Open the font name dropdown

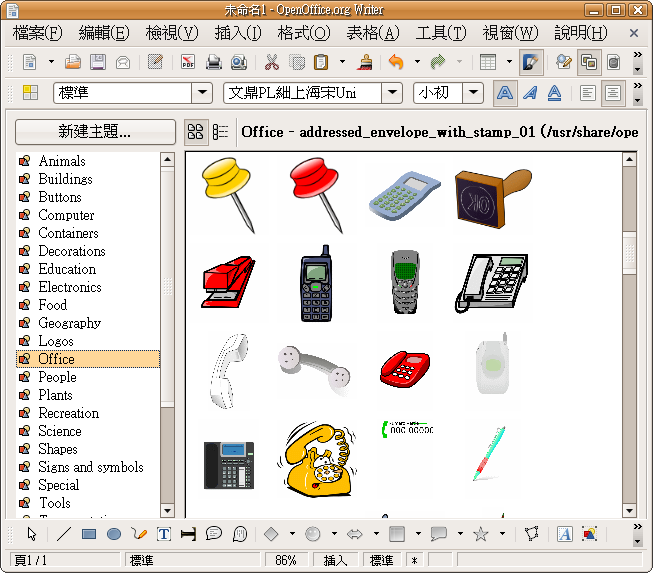pyautogui.click(x=395, y=93)
